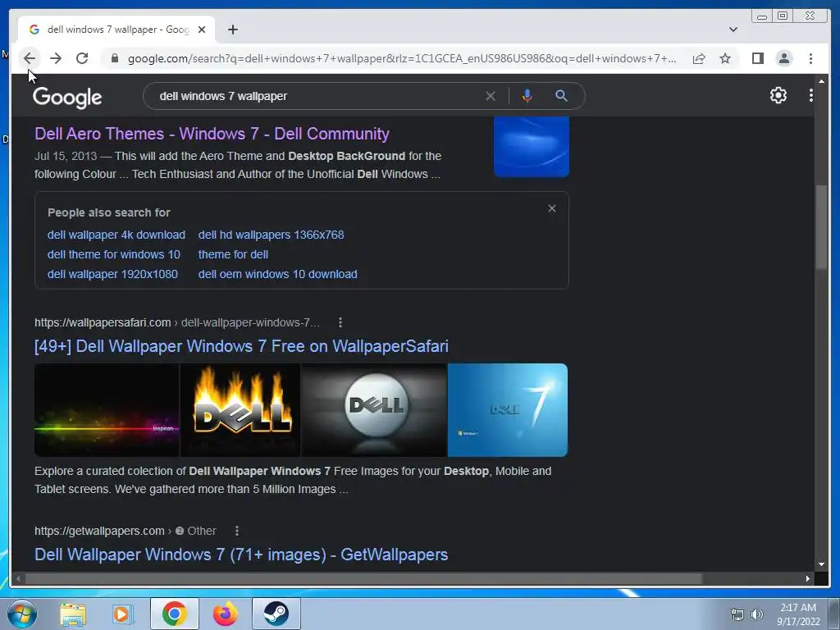
Task: Open Chrome side panel
Action: tap(757, 58)
